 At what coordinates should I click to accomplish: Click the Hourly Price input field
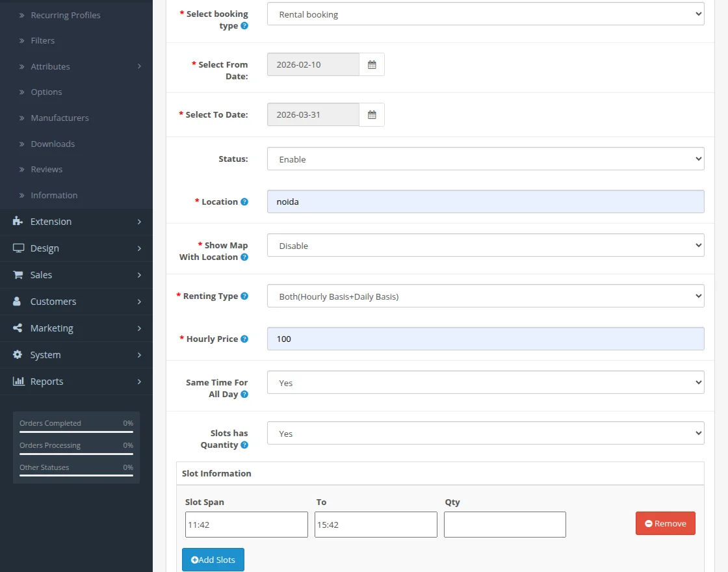[485, 339]
